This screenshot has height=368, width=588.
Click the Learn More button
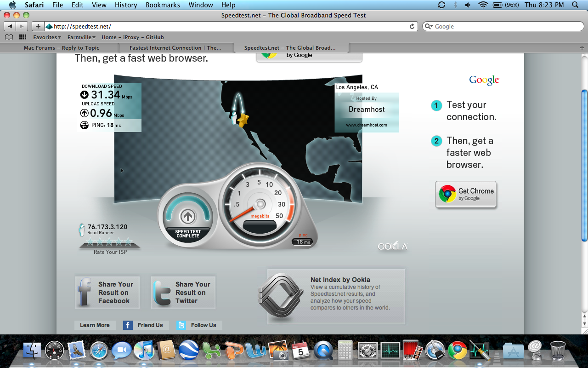pyautogui.click(x=95, y=325)
